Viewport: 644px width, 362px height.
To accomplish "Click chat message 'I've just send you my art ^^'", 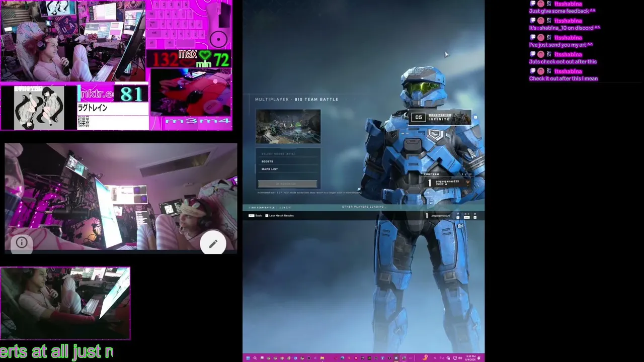I will point(561,45).
